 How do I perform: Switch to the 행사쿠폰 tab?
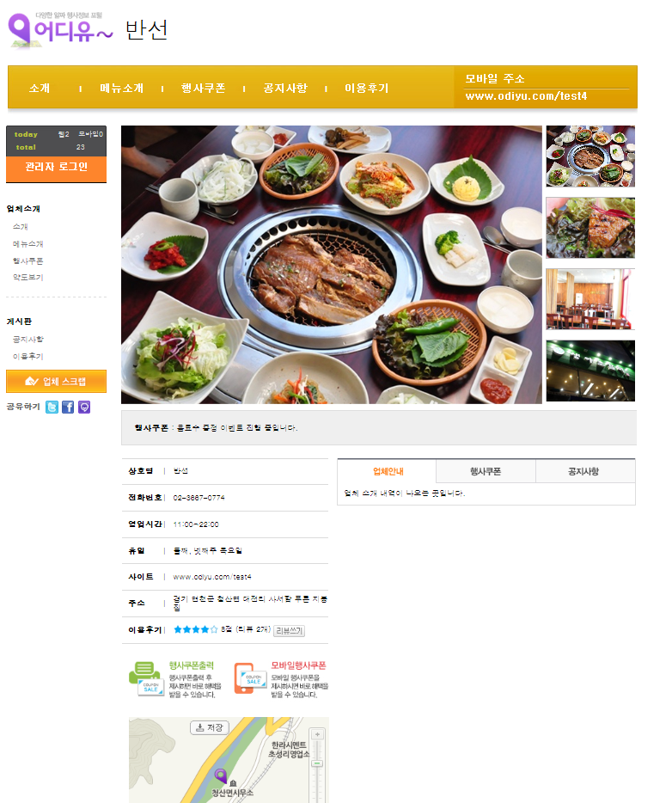tap(486, 471)
